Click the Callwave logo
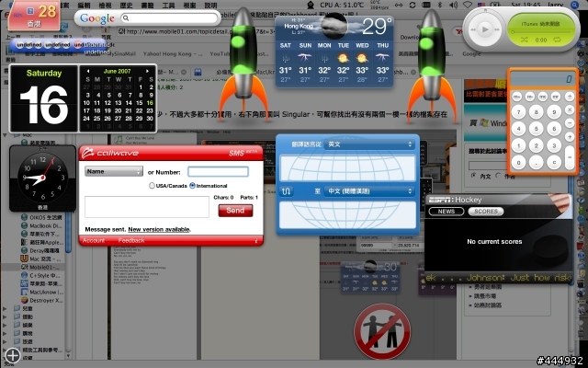This screenshot has width=588, height=368. point(110,153)
